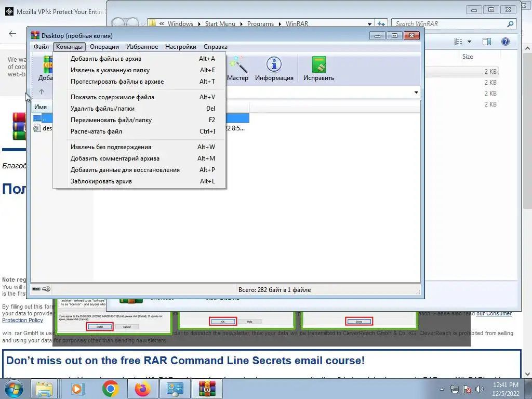Open Consumer Protection Policy link
This screenshot has height=399, width=532.
(257, 317)
